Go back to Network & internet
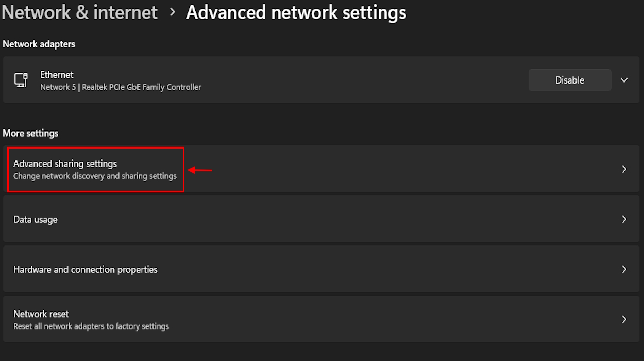The image size is (644, 361). [x=79, y=12]
